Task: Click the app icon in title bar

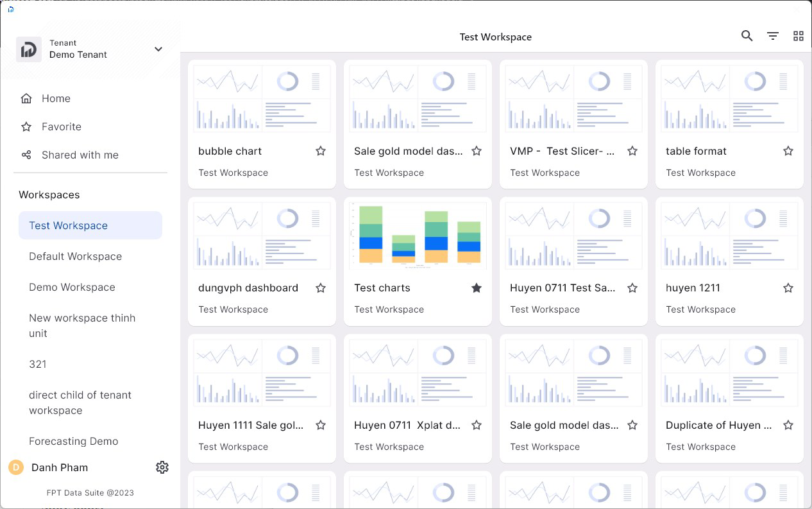Action: [x=11, y=9]
